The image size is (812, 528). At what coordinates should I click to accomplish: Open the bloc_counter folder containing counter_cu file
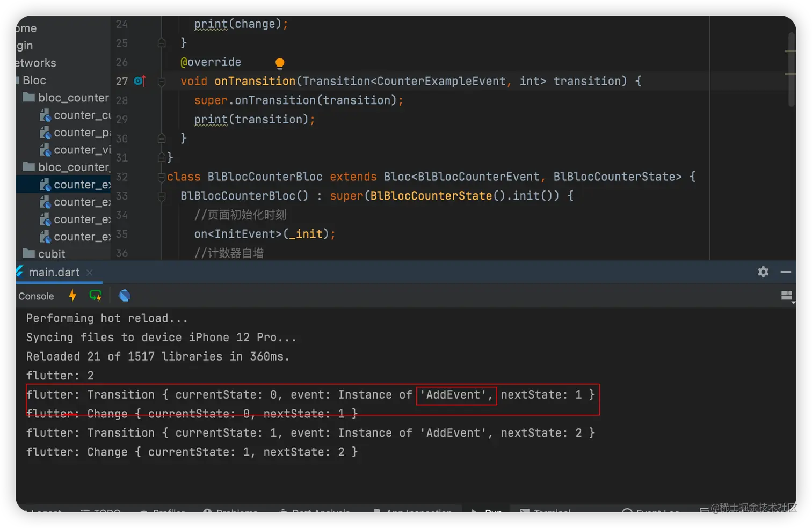coord(66,98)
